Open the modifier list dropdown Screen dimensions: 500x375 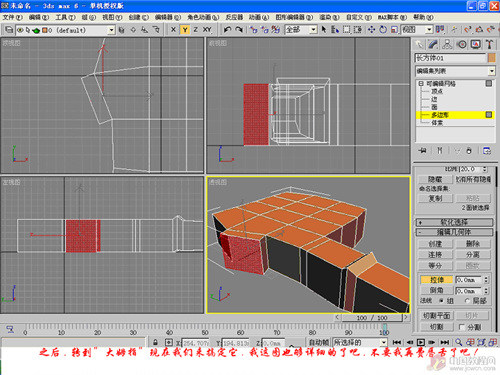(x=455, y=71)
